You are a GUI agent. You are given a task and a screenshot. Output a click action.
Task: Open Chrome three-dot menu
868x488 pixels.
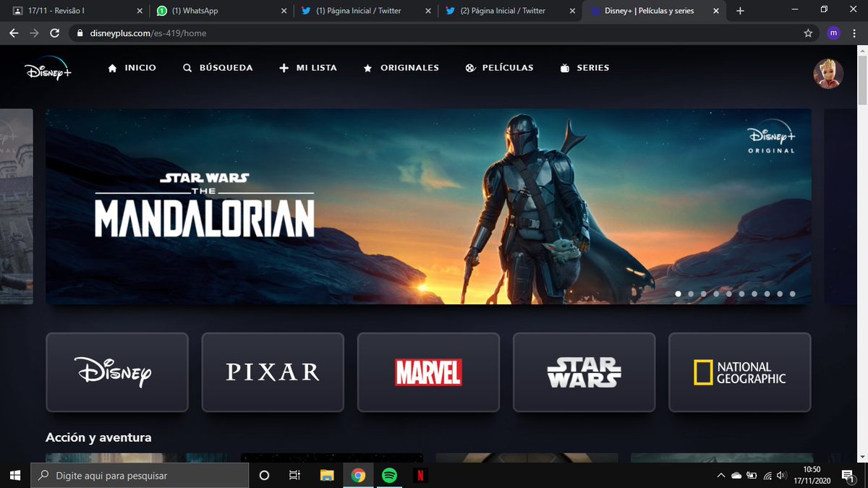pos(856,33)
